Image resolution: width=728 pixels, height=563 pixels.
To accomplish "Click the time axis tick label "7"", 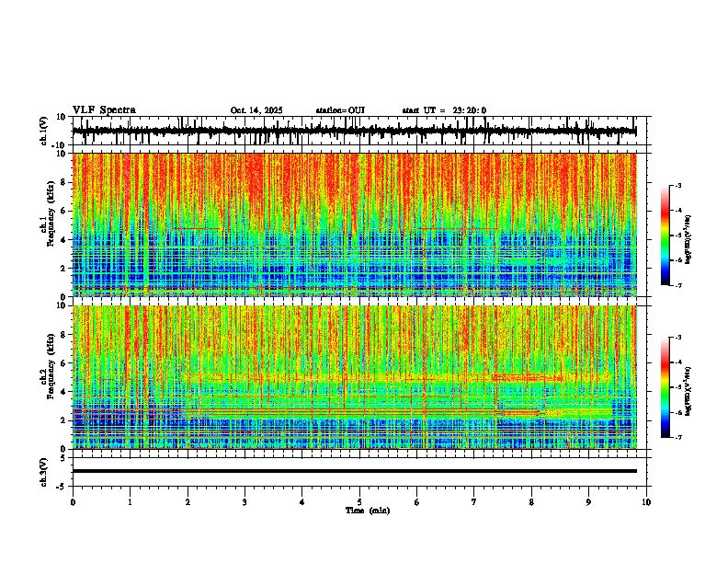I will coord(474,502).
